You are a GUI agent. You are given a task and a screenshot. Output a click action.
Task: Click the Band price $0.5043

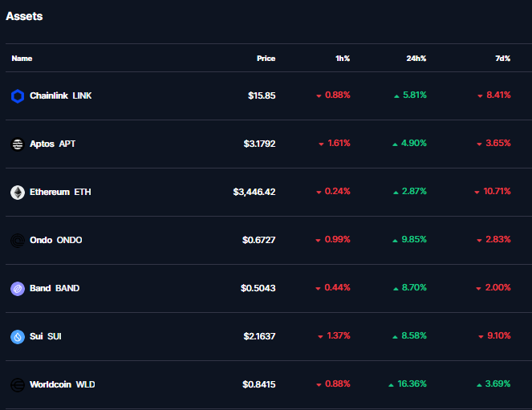258,288
